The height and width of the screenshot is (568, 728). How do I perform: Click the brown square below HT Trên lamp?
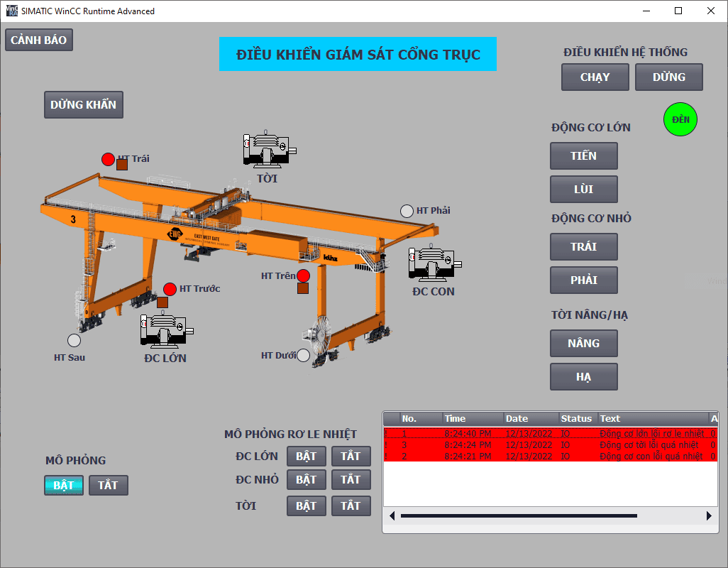pos(303,288)
